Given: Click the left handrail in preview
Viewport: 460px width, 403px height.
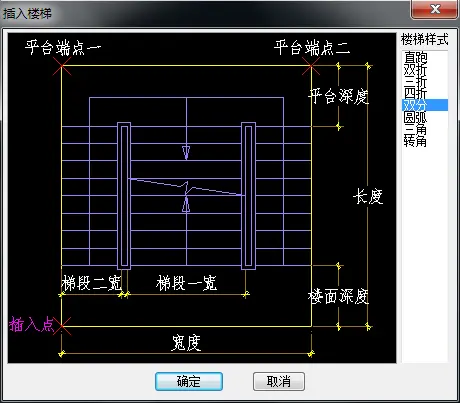Looking at the screenshot, I should [124, 196].
